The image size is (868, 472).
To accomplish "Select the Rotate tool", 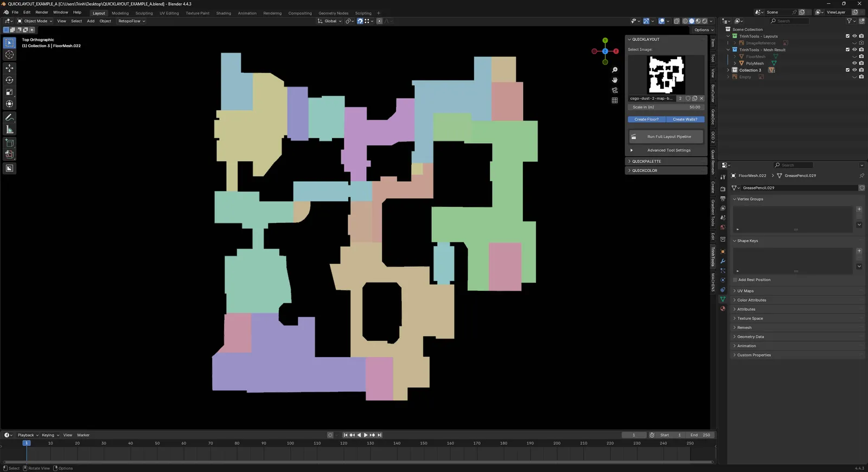I will click(9, 80).
